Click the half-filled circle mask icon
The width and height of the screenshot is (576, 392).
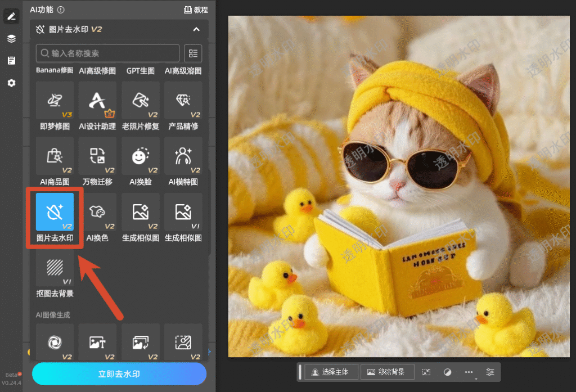point(447,372)
